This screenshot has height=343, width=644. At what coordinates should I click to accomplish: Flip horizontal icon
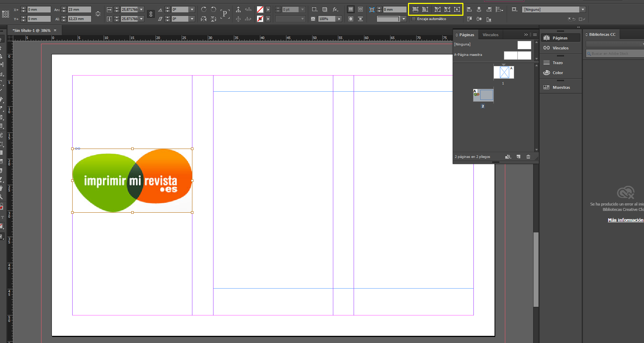pos(204,19)
